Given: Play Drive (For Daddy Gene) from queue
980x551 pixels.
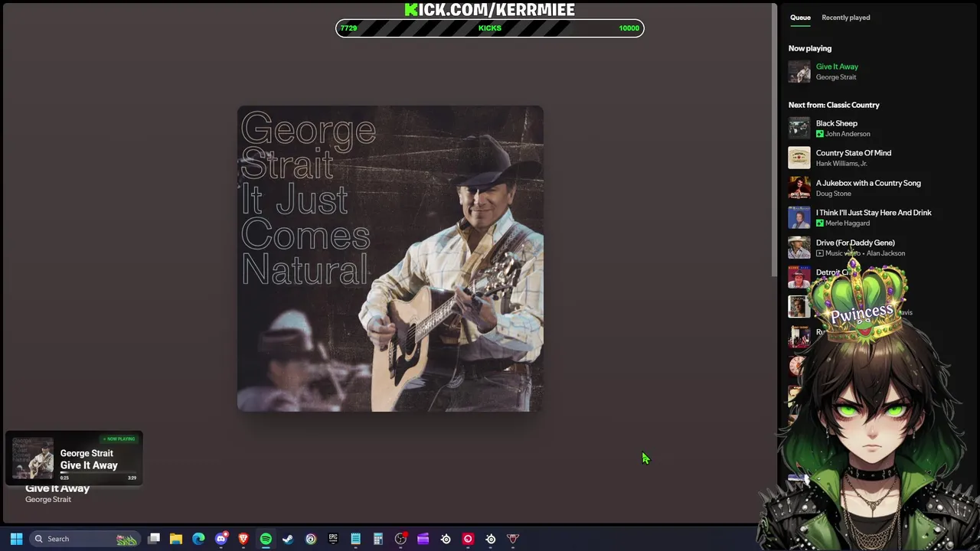Looking at the screenshot, I should coord(855,243).
